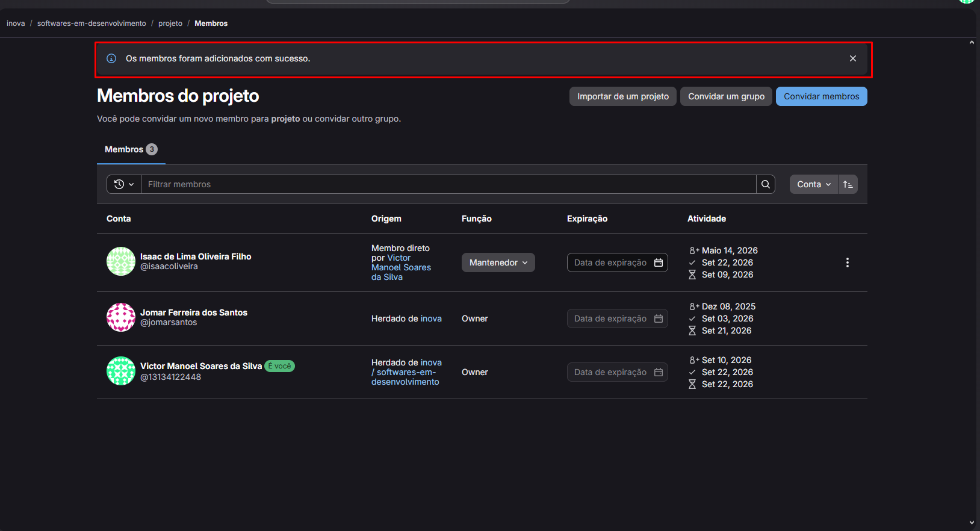980x531 pixels.
Task: Click the info icon in the success alert
Action: tap(111, 58)
